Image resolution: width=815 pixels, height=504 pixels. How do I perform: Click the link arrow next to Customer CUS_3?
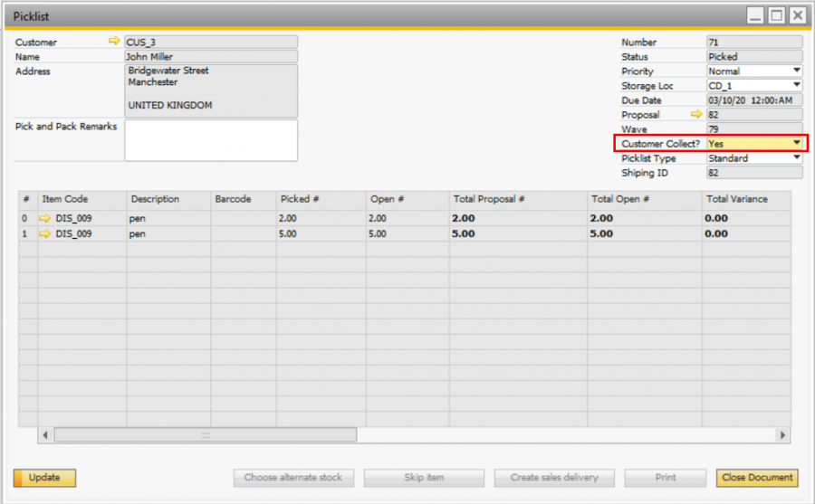[x=113, y=42]
